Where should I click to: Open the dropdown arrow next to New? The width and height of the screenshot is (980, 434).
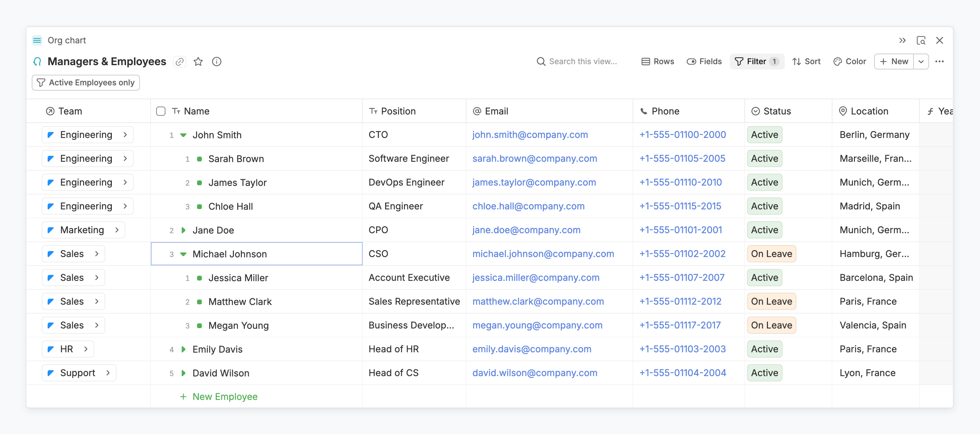click(921, 62)
